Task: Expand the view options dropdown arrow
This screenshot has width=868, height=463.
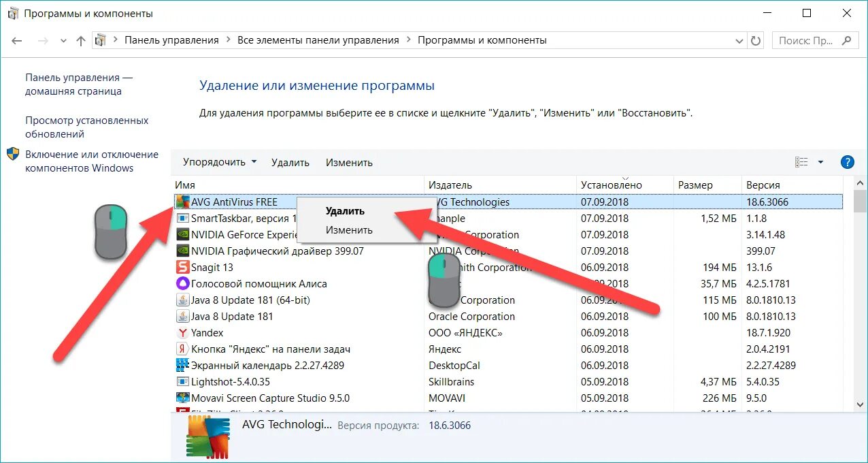Action: 820,162
